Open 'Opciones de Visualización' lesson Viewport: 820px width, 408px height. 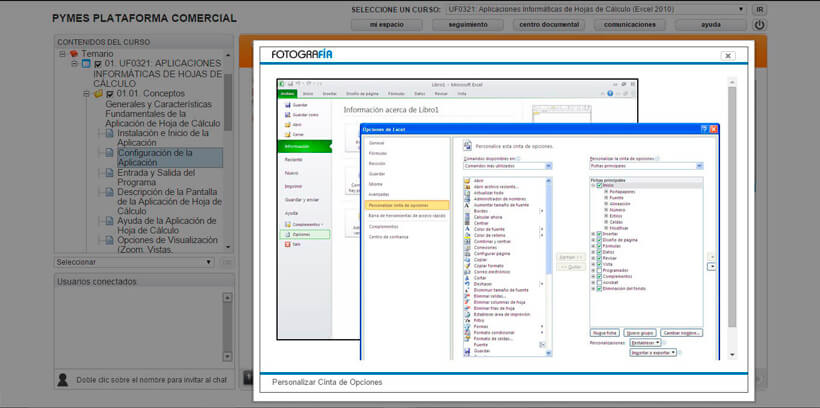point(167,245)
